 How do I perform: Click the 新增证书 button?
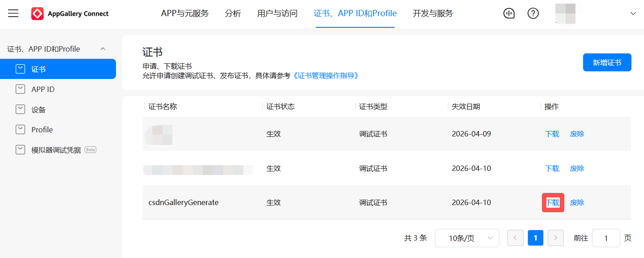point(607,62)
